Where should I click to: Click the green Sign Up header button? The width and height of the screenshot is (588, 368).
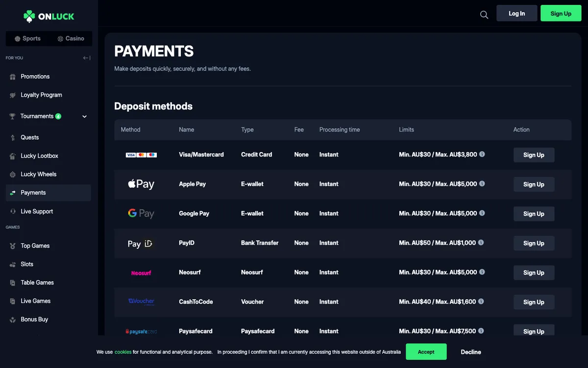point(561,13)
